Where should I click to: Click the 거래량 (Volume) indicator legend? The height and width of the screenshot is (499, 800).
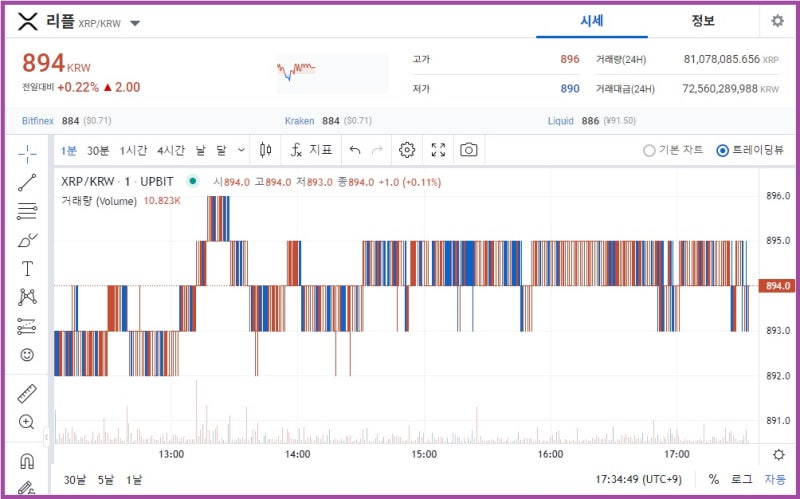(99, 201)
